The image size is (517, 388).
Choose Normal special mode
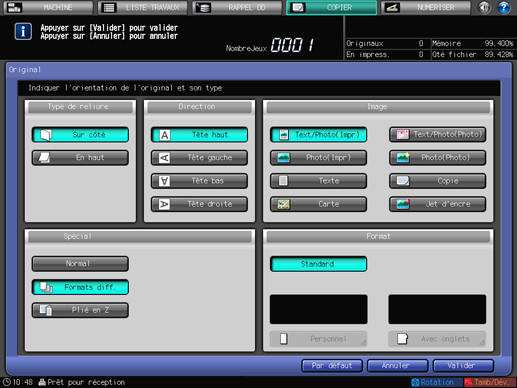tap(80, 264)
